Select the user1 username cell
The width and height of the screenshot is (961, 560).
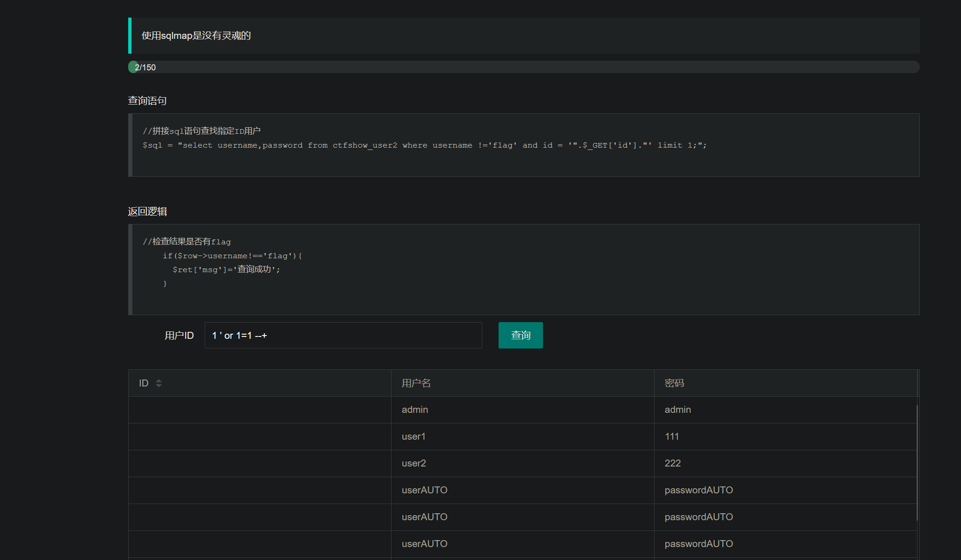coord(523,437)
